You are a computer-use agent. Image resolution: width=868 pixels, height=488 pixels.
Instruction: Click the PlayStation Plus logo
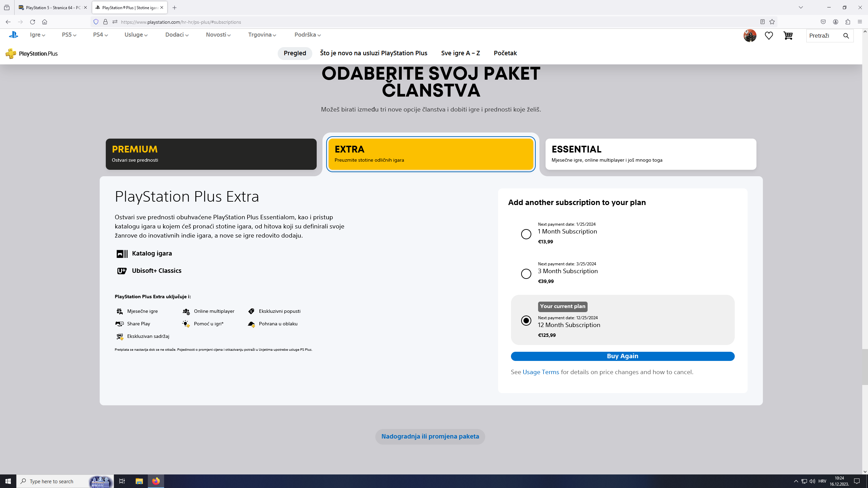[x=32, y=54]
